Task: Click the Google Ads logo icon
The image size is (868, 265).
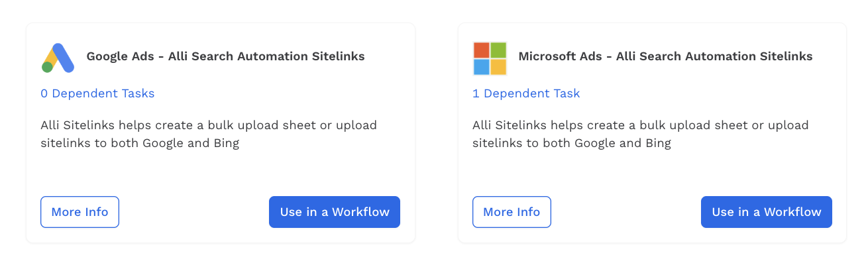Action: [x=58, y=58]
